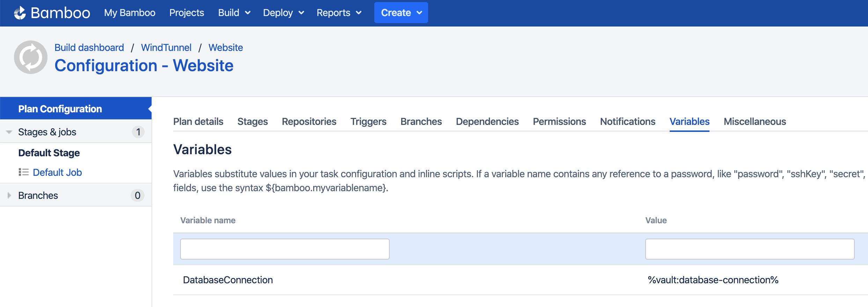Switch to the Repositories tab
The image size is (868, 307).
[x=309, y=121]
